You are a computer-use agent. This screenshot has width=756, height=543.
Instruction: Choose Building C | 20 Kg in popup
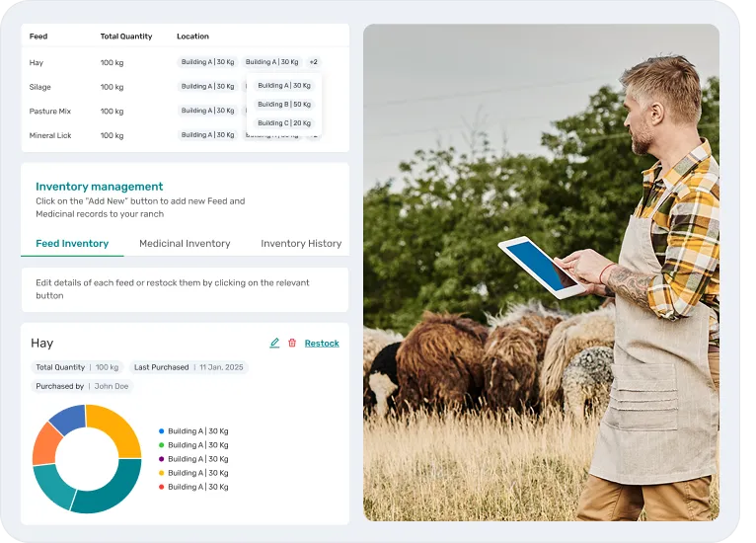click(x=284, y=123)
